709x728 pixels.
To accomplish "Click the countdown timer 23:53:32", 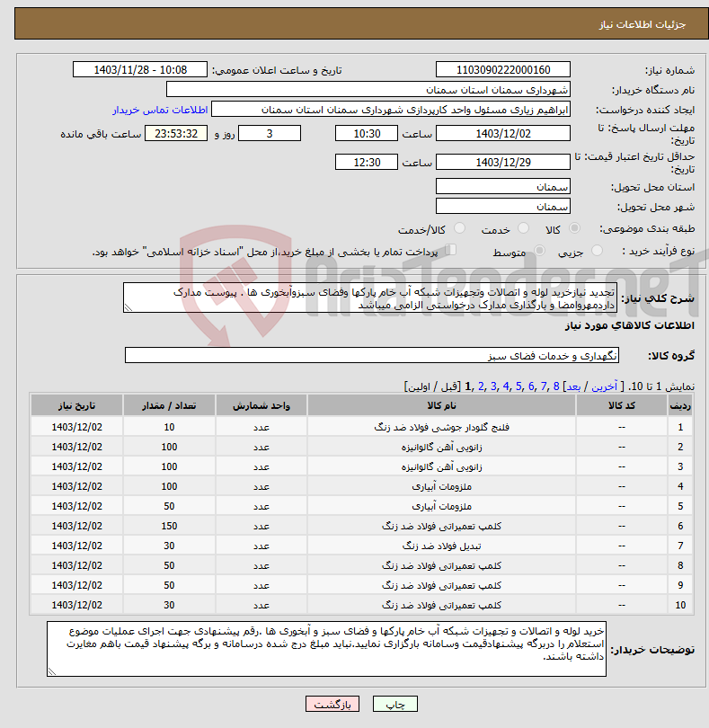I will tap(176, 133).
